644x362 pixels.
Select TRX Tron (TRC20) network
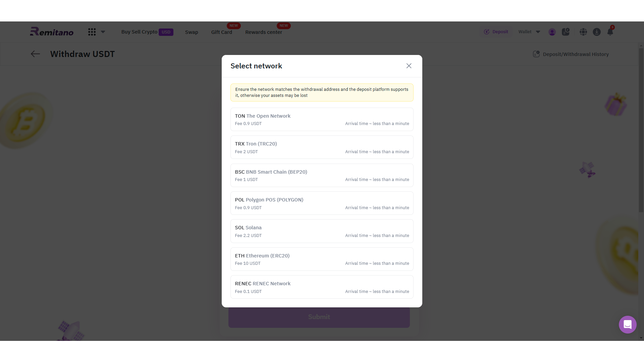322,147
